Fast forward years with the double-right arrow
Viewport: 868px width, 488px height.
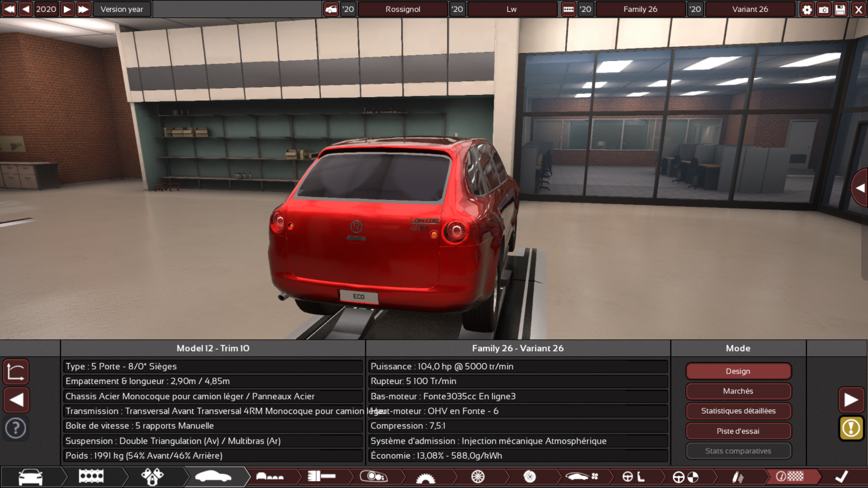pyautogui.click(x=84, y=9)
